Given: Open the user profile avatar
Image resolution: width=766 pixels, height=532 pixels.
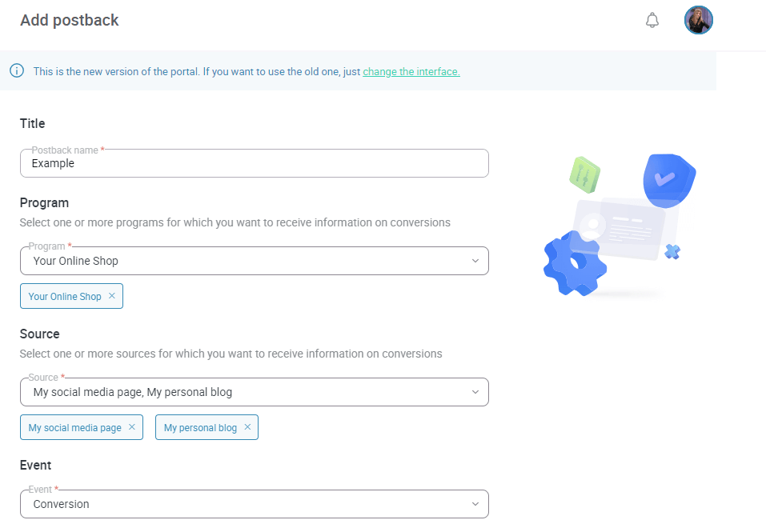Looking at the screenshot, I should (x=698, y=21).
